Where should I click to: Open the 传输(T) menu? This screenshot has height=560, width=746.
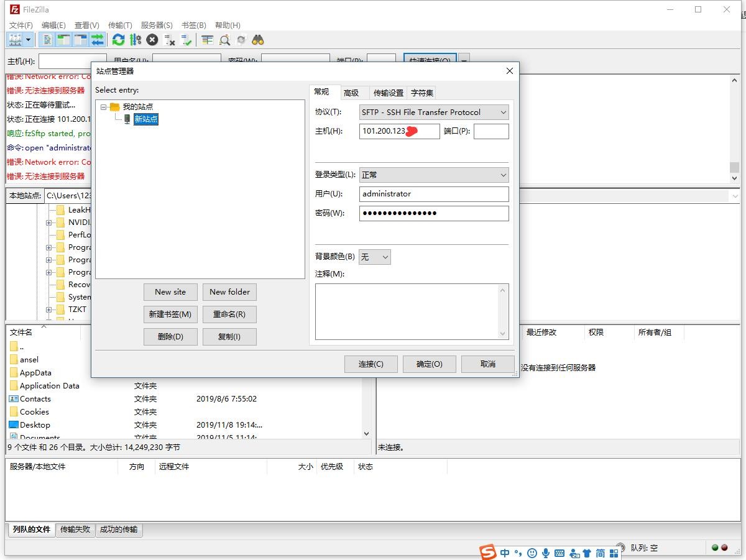tap(120, 25)
